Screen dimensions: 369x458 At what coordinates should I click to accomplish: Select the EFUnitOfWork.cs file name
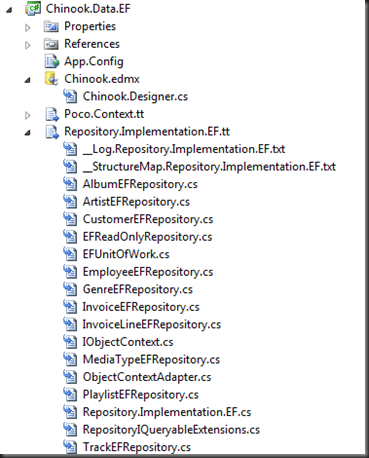click(126, 254)
